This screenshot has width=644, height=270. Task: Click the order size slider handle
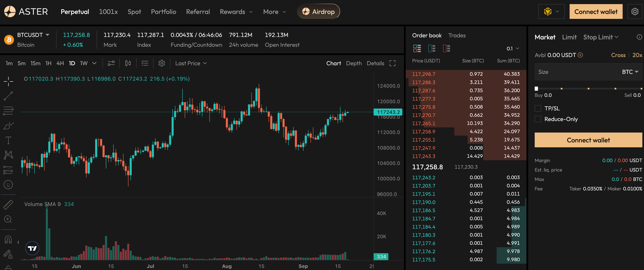coord(536,89)
